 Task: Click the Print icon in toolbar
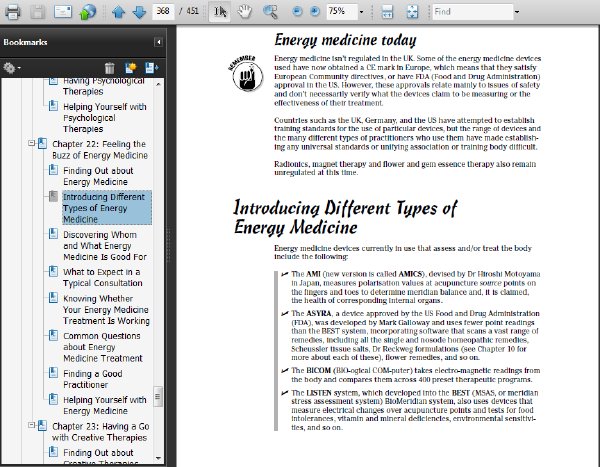pos(13,11)
